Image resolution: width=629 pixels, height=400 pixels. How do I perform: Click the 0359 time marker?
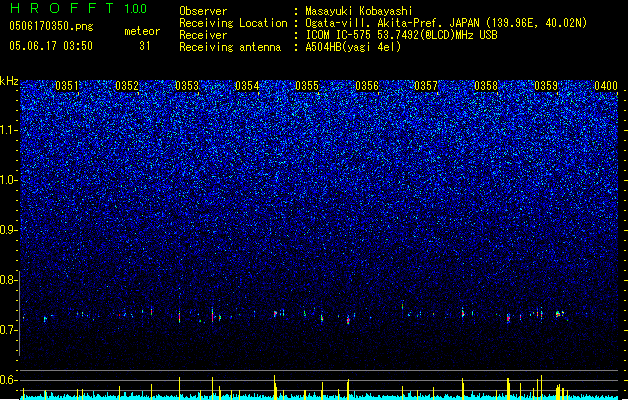(x=546, y=86)
